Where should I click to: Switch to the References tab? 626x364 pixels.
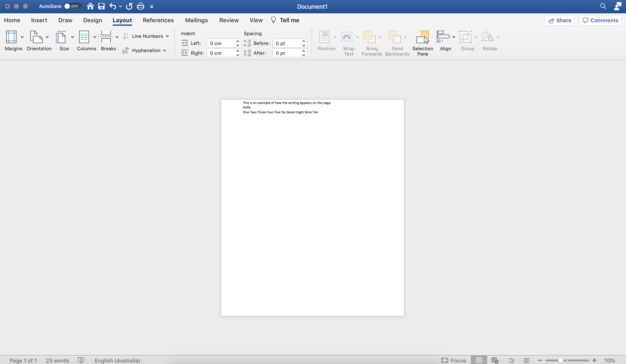158,20
